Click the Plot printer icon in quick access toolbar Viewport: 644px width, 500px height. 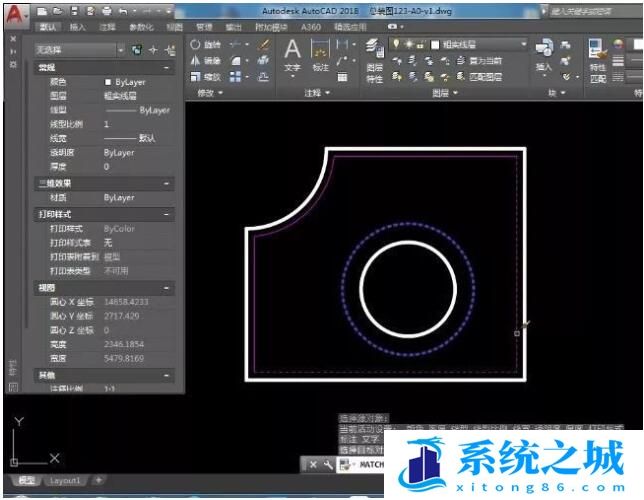[x=107, y=11]
